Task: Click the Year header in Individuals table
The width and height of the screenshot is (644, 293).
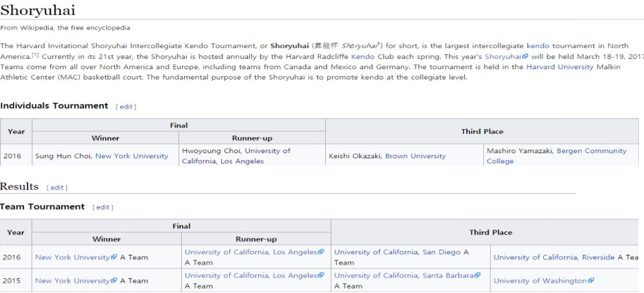Action: pos(16,131)
